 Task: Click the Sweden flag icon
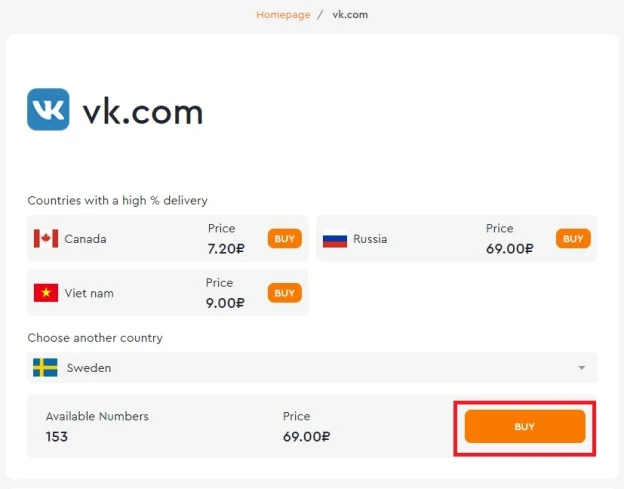[45, 368]
